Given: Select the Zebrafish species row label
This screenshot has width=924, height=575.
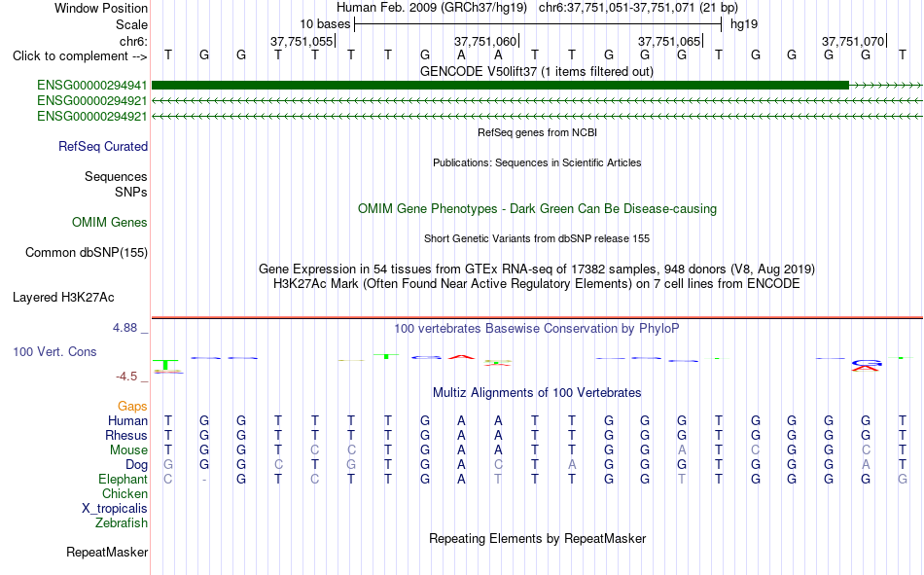Looking at the screenshot, I should click(x=122, y=523).
